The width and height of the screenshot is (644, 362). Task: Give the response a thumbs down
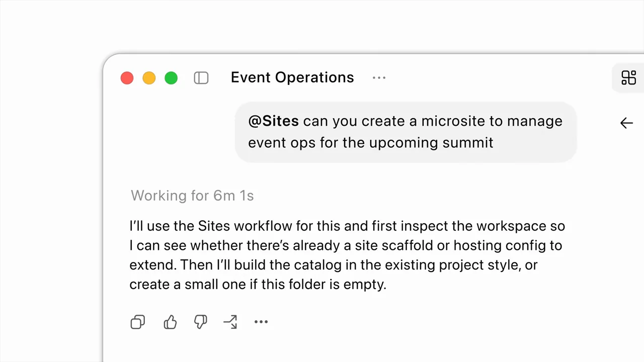coord(200,322)
